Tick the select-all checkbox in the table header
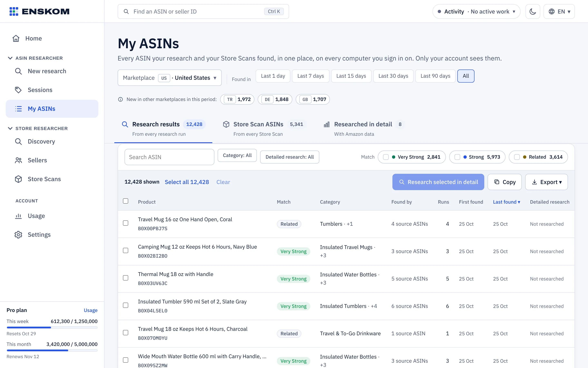This screenshot has width=588, height=368. coord(126,201)
